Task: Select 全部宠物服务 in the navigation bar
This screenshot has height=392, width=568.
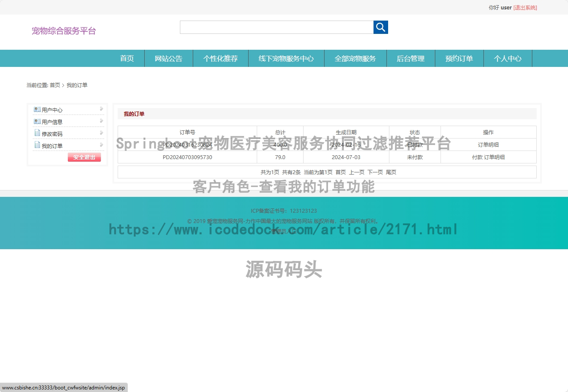Action: pyautogui.click(x=355, y=58)
